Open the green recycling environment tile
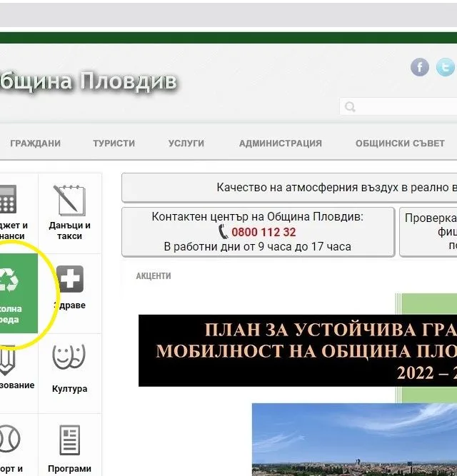Image resolution: width=457 pixels, height=476 pixels. point(19,293)
